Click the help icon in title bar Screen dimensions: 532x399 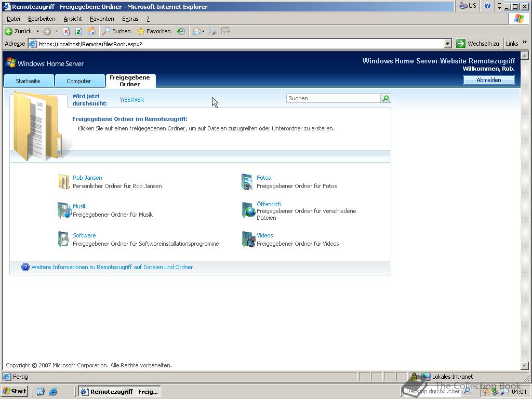pos(487,6)
